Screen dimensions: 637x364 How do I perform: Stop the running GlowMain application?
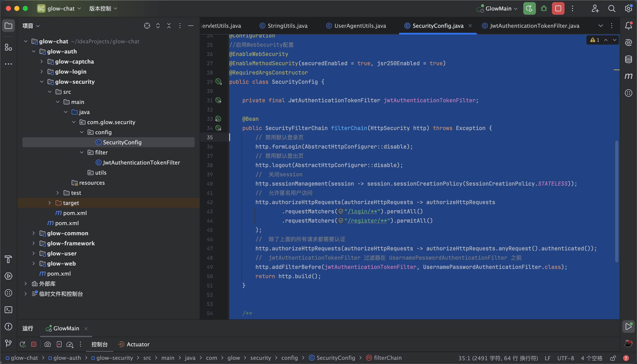click(x=558, y=8)
